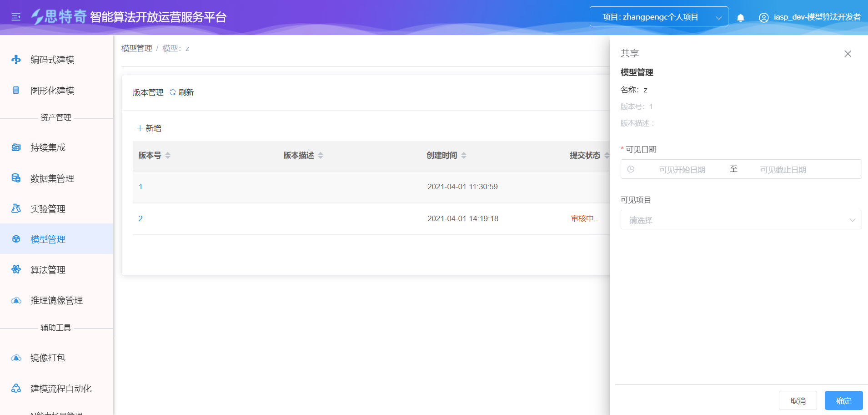Click creation time 2021-04-01 11:30:59
The image size is (868, 415).
[x=462, y=187]
